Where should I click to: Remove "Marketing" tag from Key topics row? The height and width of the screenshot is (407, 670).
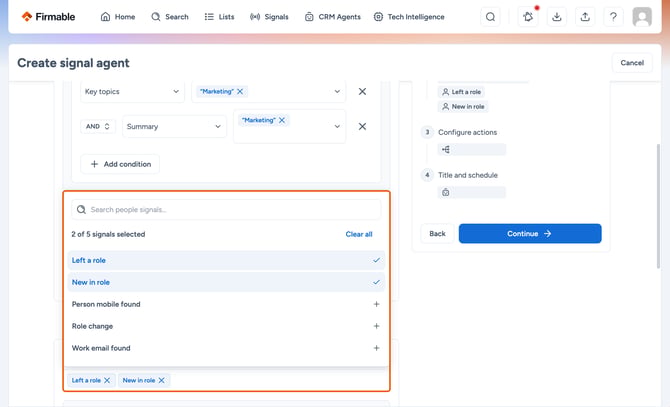point(240,91)
